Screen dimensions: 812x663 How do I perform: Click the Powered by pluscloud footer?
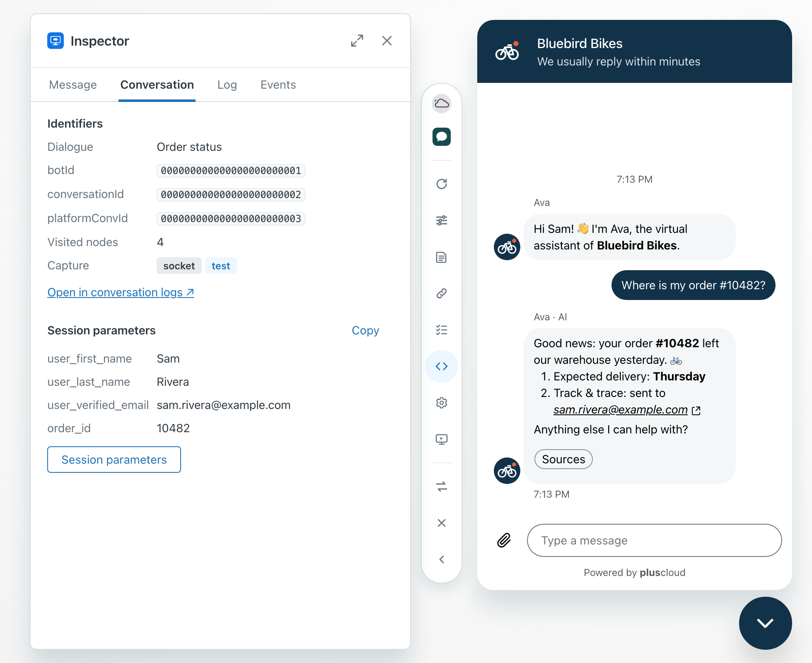[x=634, y=572]
